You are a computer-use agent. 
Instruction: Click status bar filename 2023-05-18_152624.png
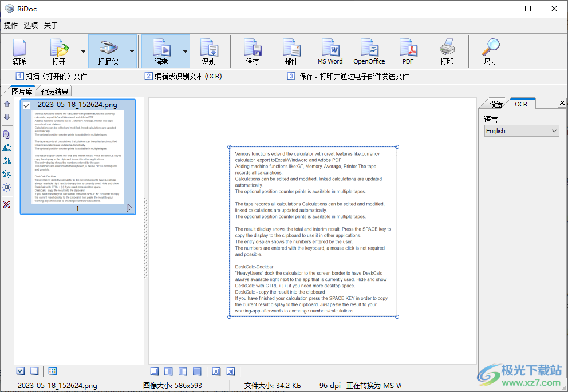click(x=57, y=386)
